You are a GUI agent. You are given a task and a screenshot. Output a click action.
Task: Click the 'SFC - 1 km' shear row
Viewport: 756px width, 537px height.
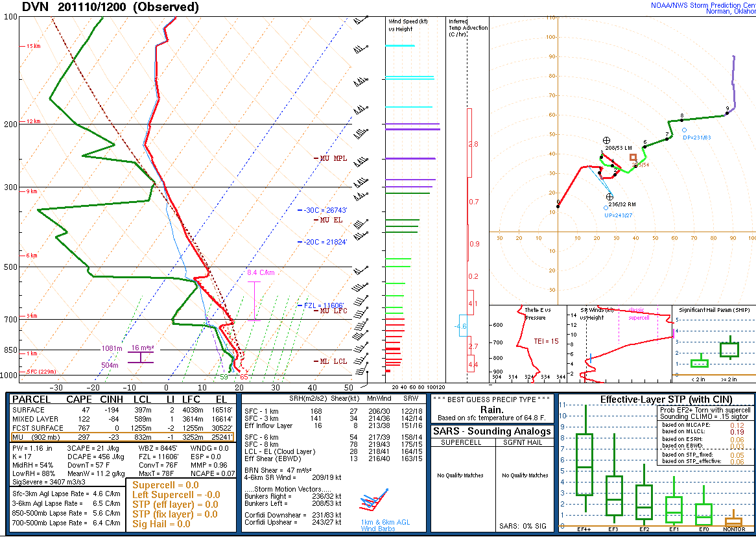click(x=333, y=412)
